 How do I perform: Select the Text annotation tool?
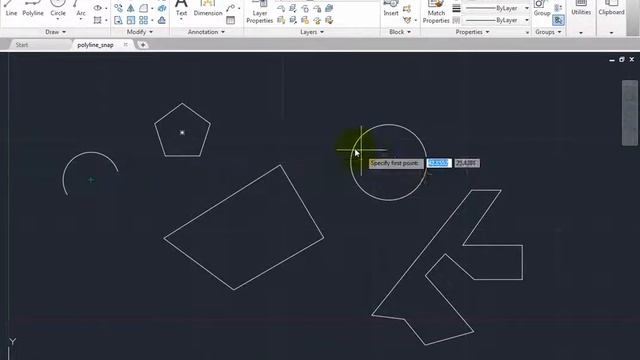181,9
